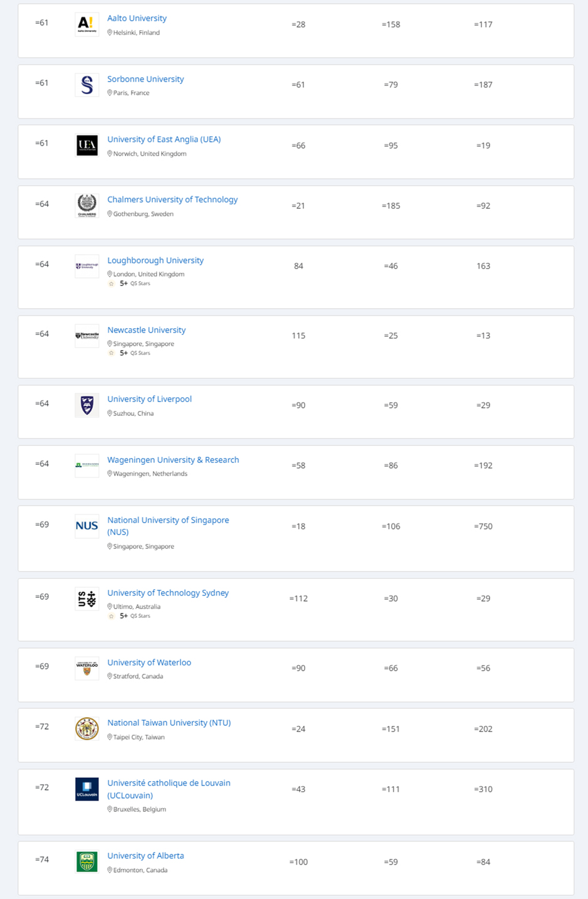Click the Sorbonne University logo
This screenshot has height=899, width=588.
pyautogui.click(x=87, y=85)
